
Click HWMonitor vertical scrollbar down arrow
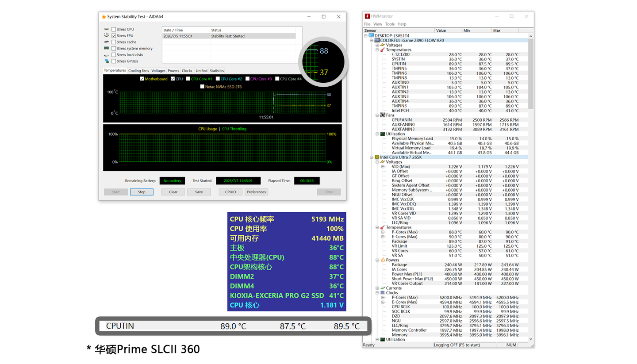pyautogui.click(x=531, y=339)
